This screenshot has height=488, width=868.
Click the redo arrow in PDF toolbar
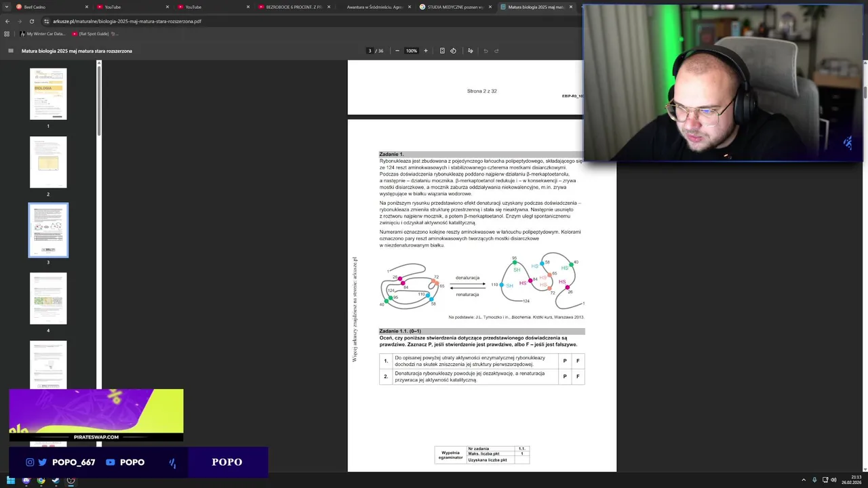496,51
